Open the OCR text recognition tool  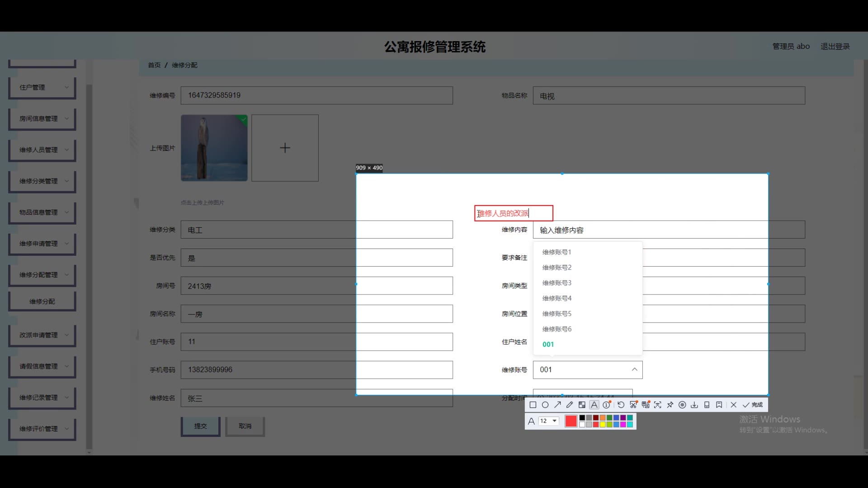coord(658,405)
